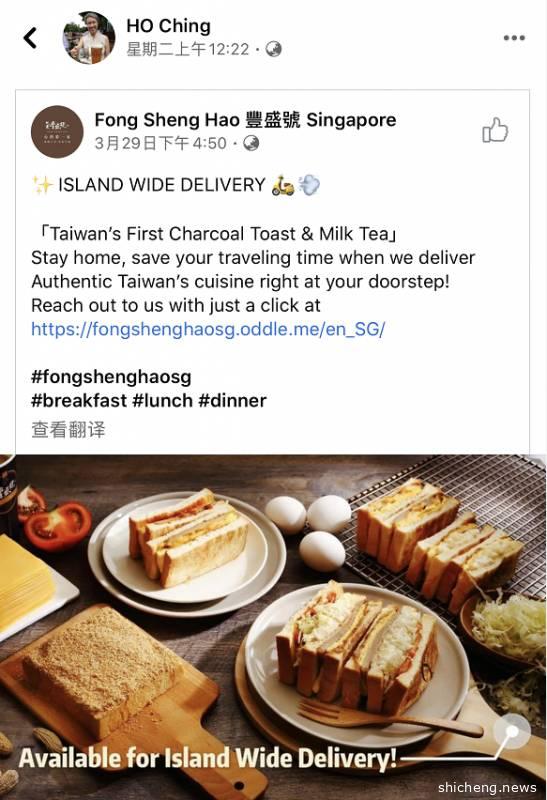Go back using the left arrow
The image size is (547, 800).
31,38
